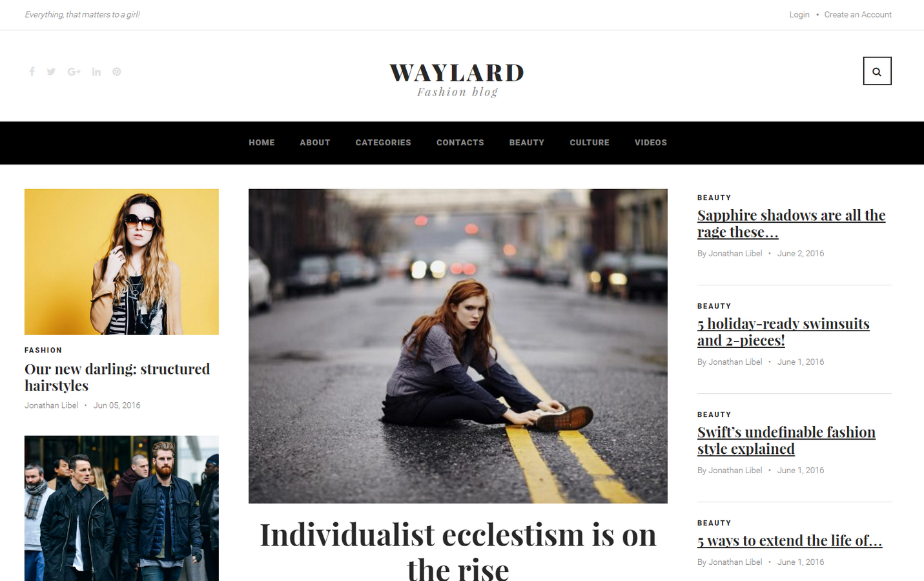Open the Facebook social icon
The width and height of the screenshot is (924, 581).
(x=32, y=72)
